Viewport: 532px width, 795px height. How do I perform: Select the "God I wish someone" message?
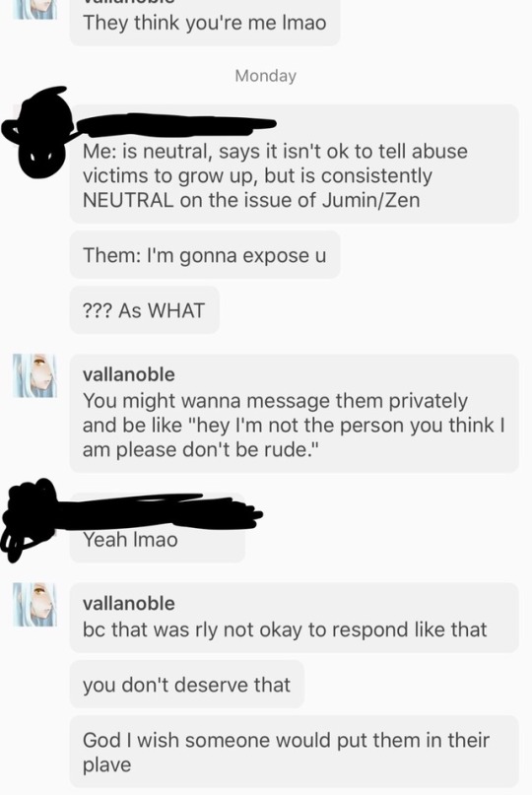[295, 752]
